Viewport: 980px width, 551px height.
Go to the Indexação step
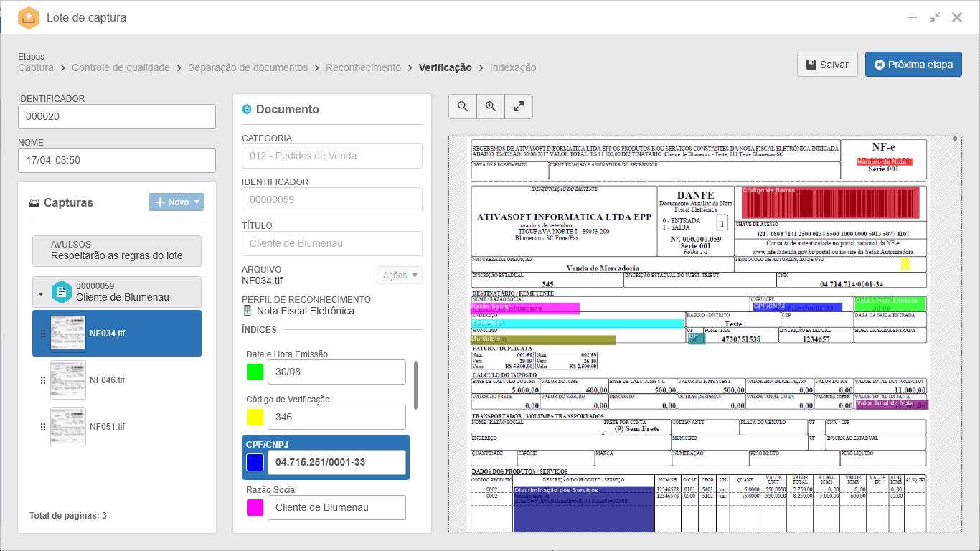(513, 67)
